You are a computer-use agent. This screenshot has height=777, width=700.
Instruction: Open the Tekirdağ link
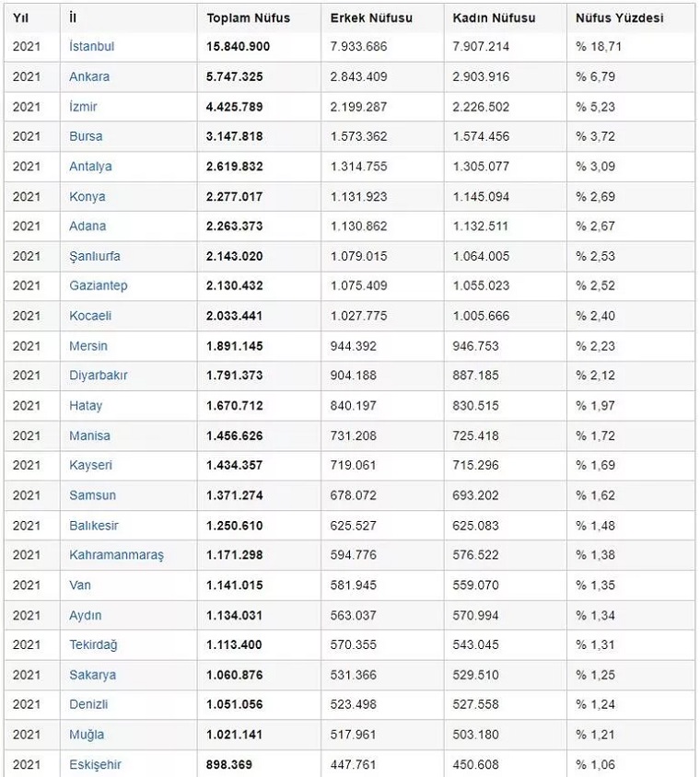click(93, 644)
